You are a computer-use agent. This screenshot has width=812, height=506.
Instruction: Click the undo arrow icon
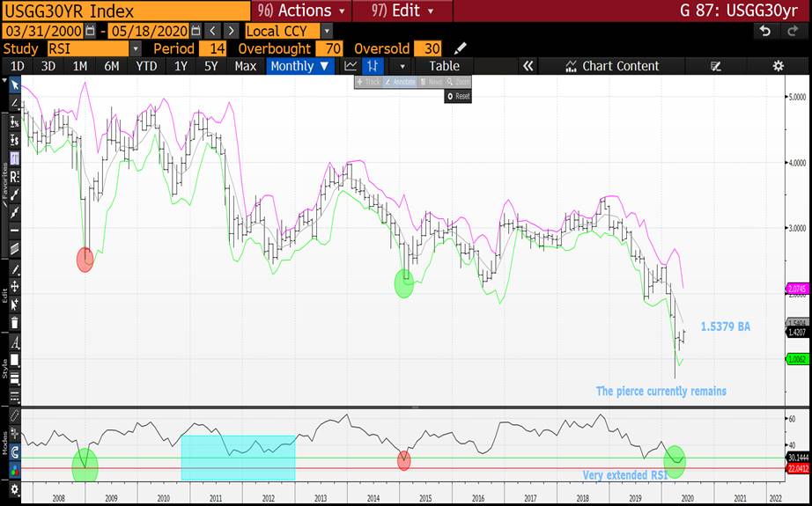coord(764,31)
